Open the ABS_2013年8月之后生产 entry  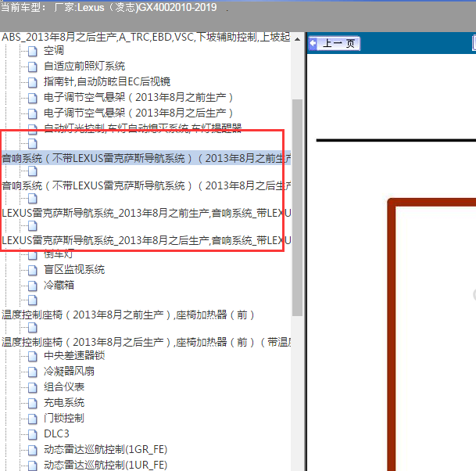click(x=146, y=37)
